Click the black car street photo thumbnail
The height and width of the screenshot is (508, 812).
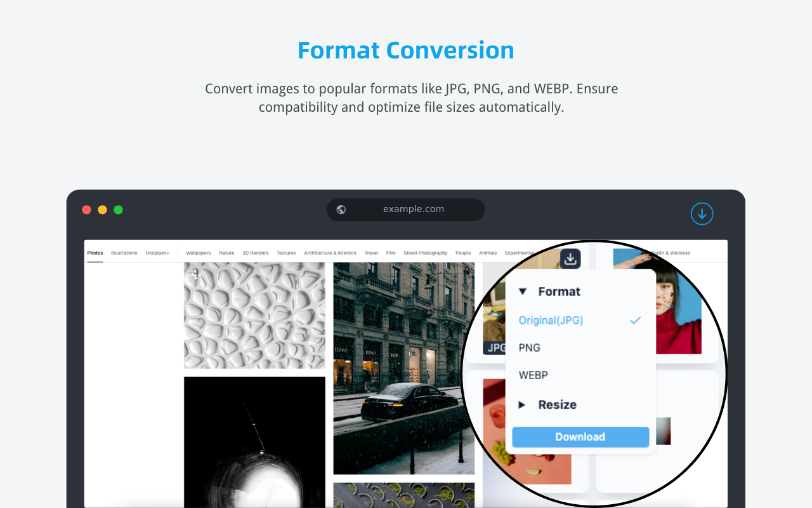[x=403, y=368]
